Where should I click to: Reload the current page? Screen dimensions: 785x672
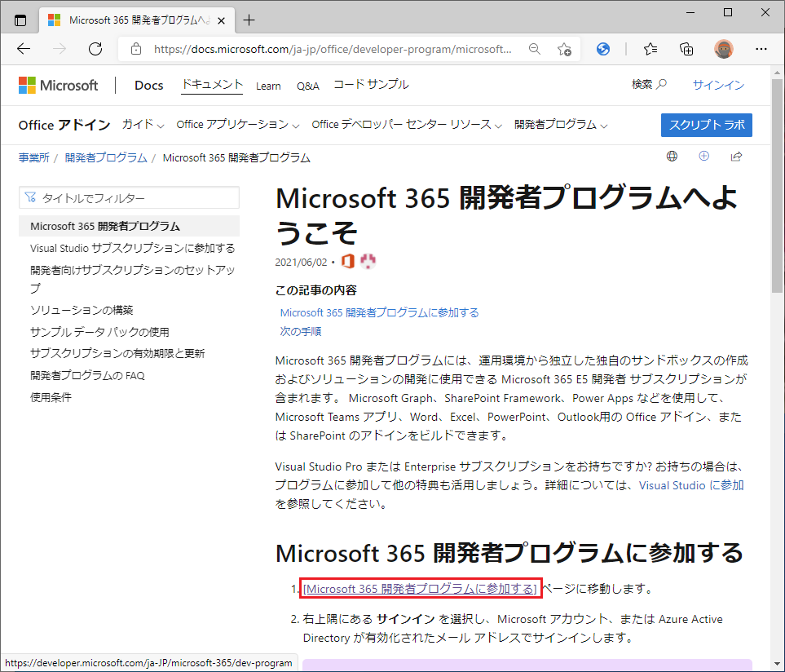[95, 49]
